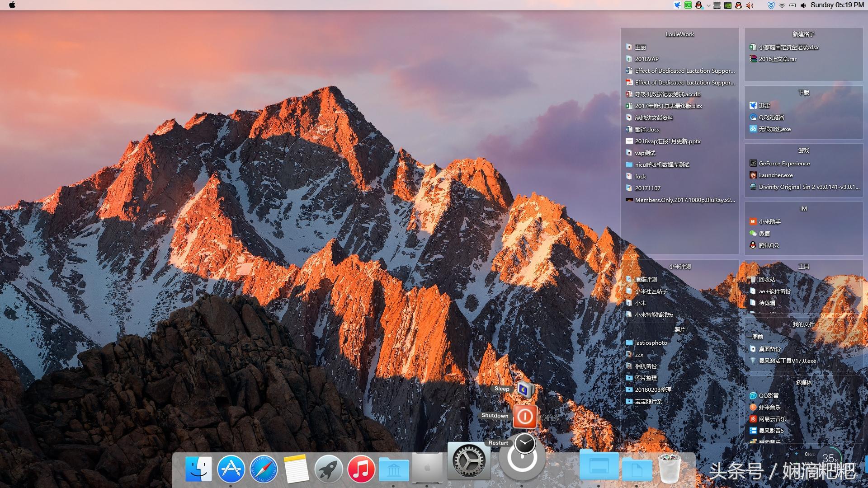Choose the Restart clock icon
The image size is (868, 488).
tap(525, 444)
